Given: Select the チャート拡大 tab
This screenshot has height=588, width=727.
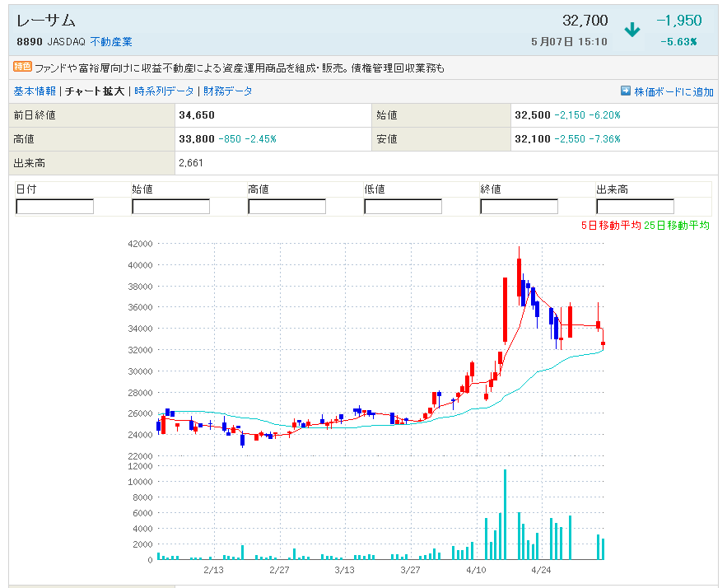Looking at the screenshot, I should (x=95, y=91).
